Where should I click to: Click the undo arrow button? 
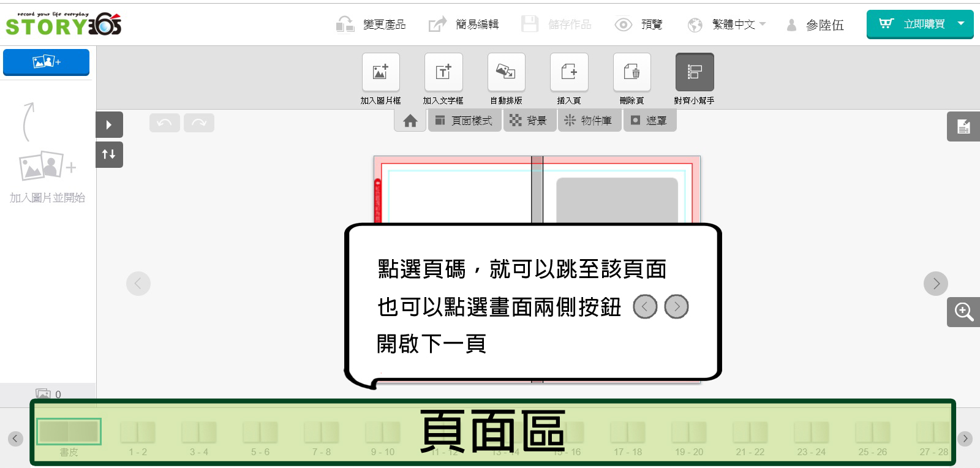pyautogui.click(x=164, y=123)
